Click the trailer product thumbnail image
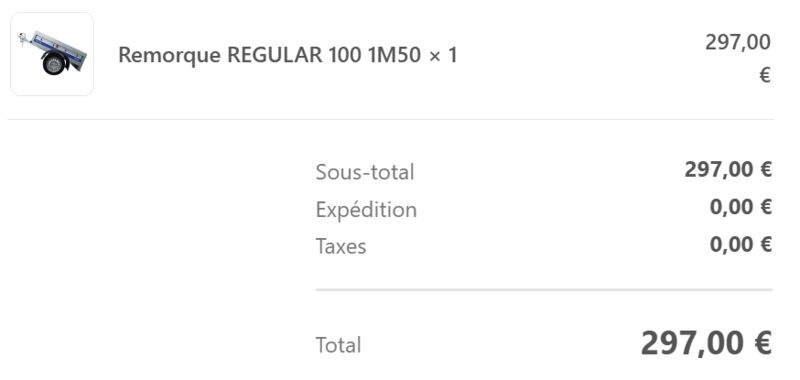The height and width of the screenshot is (380, 800). pyautogui.click(x=52, y=54)
